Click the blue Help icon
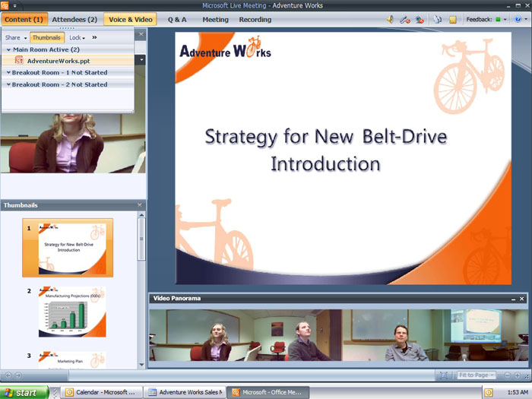This screenshot has height=399, width=532. (x=518, y=19)
